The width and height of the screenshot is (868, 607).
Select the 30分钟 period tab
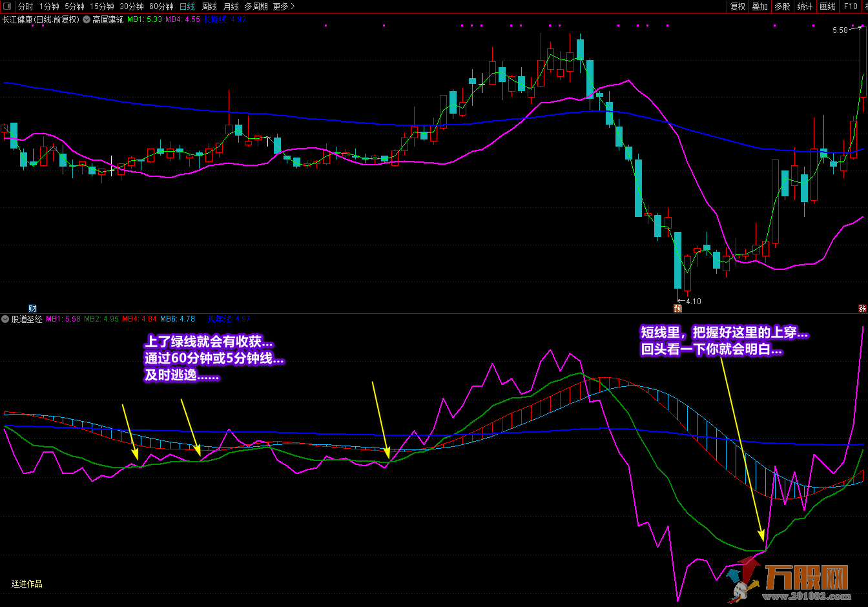click(x=132, y=6)
